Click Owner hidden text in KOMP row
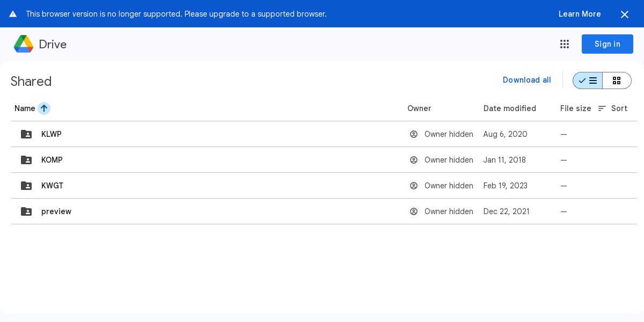The height and width of the screenshot is (322, 644). coord(449,160)
